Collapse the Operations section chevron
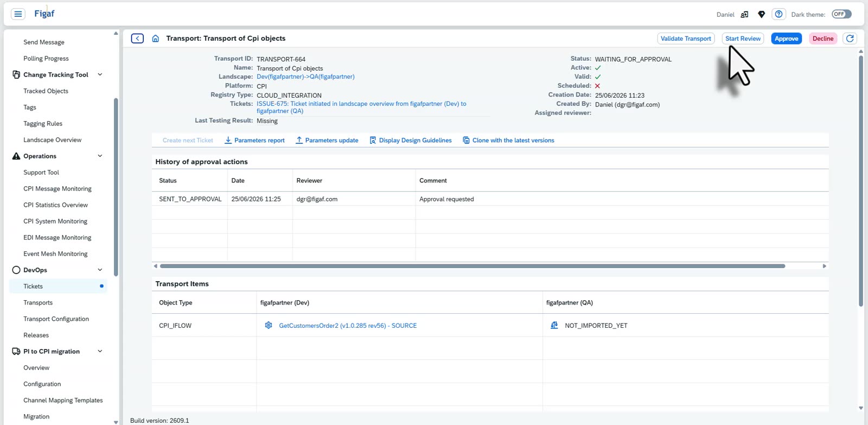 coord(100,156)
